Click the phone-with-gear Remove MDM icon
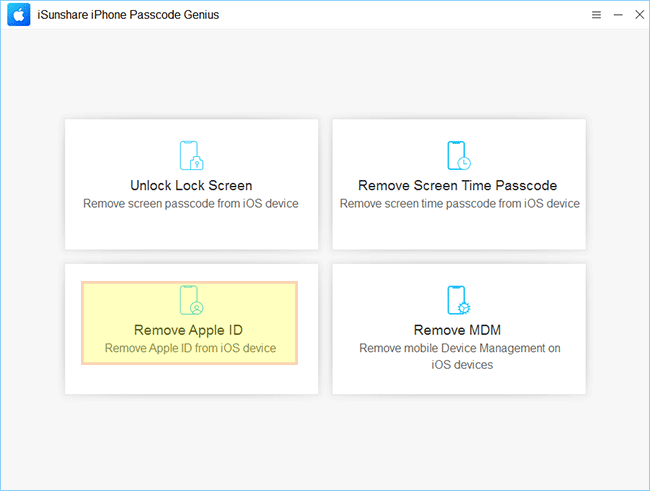This screenshot has width=650, height=491. 459,300
